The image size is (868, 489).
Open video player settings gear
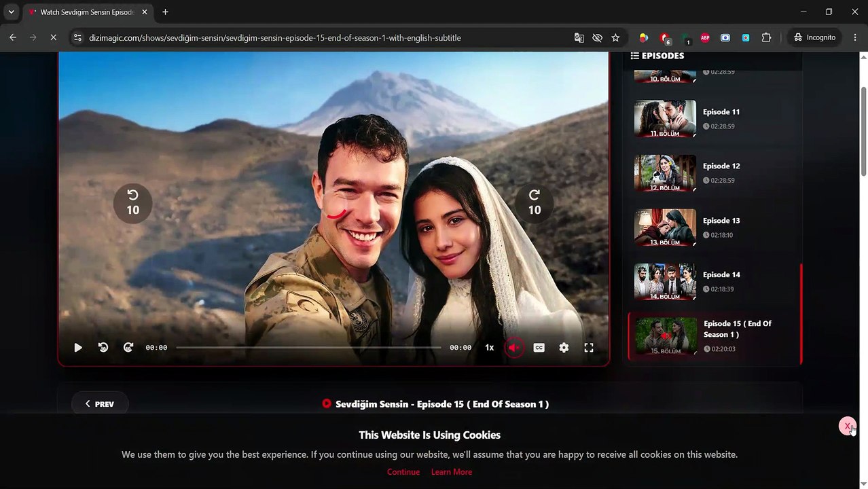(x=564, y=348)
